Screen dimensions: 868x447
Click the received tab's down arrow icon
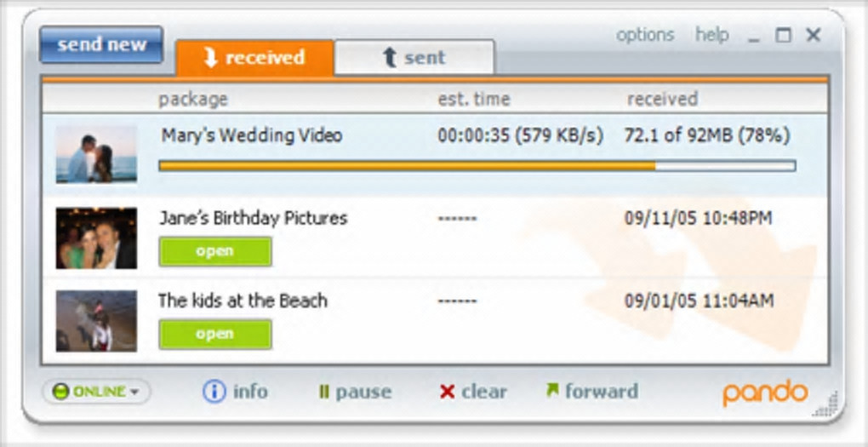(x=209, y=58)
